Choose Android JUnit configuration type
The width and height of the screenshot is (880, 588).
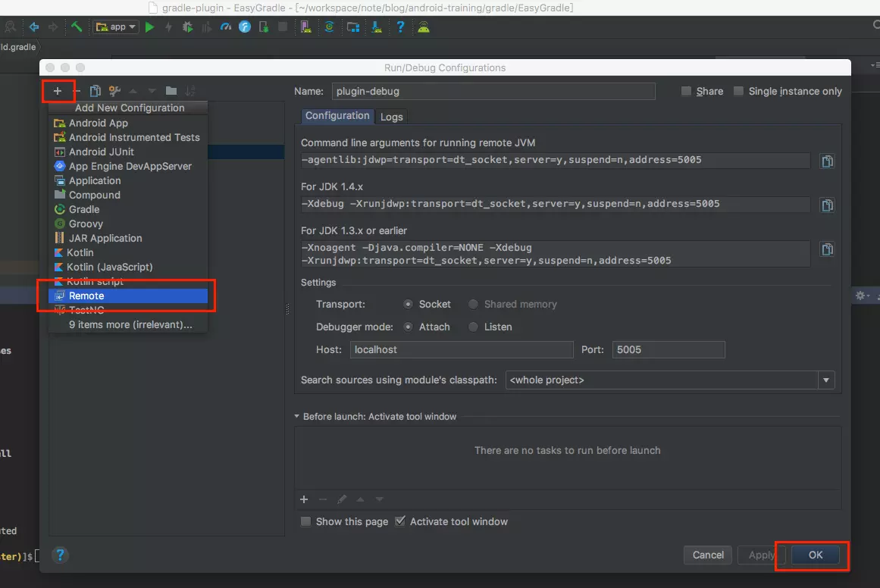tap(128, 152)
